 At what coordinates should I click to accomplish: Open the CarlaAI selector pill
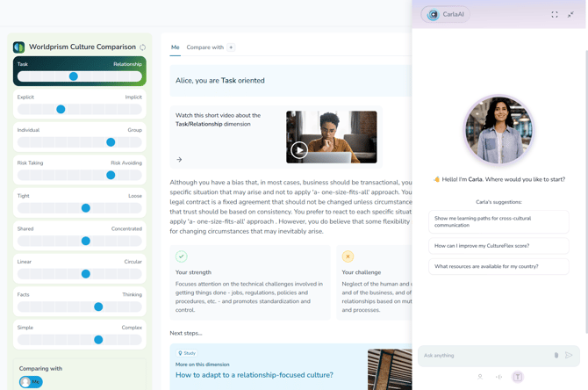point(445,14)
